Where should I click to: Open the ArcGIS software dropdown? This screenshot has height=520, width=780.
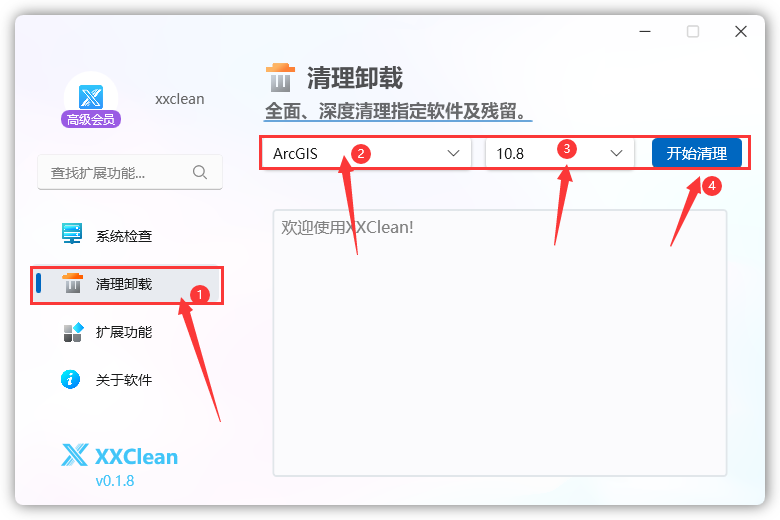(x=366, y=153)
